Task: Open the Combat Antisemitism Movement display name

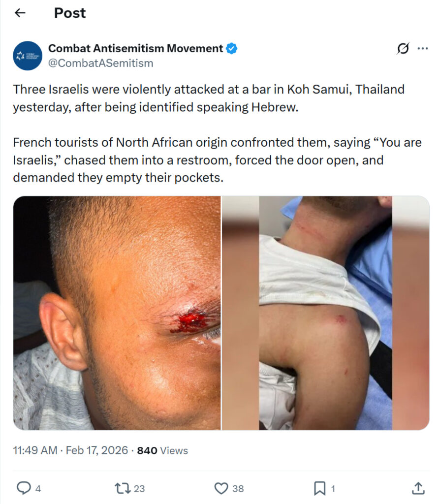Action: pyautogui.click(x=135, y=48)
